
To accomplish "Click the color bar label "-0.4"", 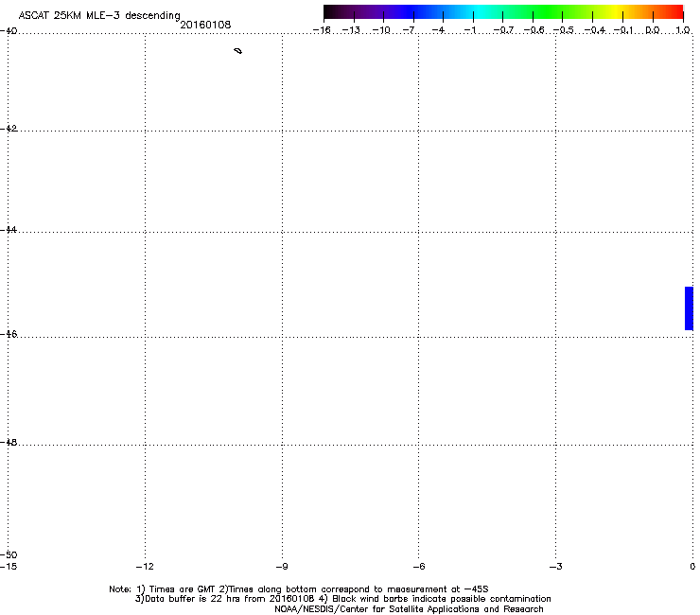I will click(x=595, y=30).
